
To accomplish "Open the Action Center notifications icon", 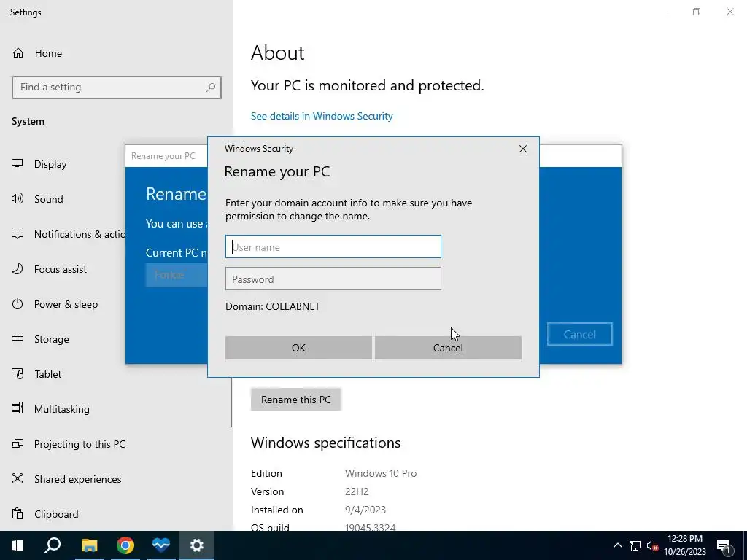I will pyautogui.click(x=724, y=545).
